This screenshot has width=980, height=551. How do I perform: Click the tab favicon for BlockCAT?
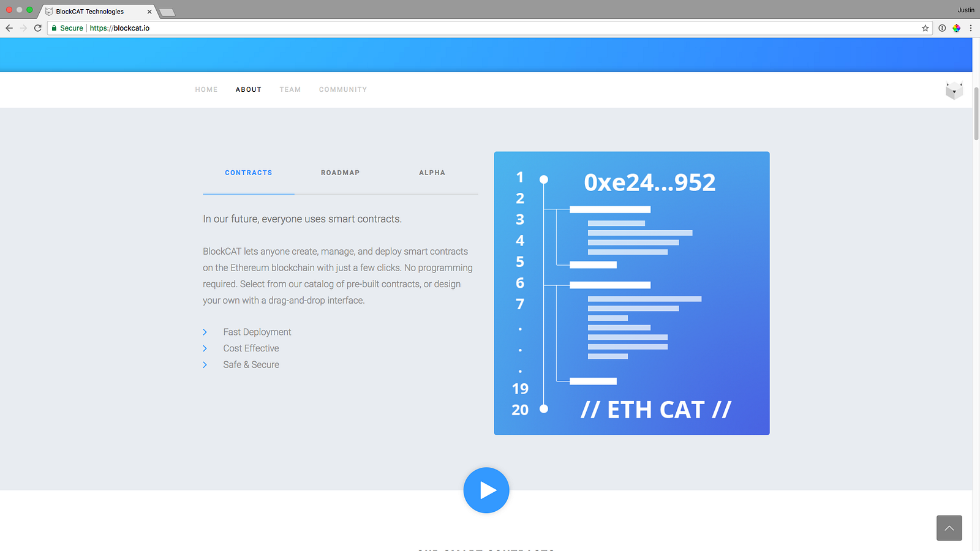(49, 12)
